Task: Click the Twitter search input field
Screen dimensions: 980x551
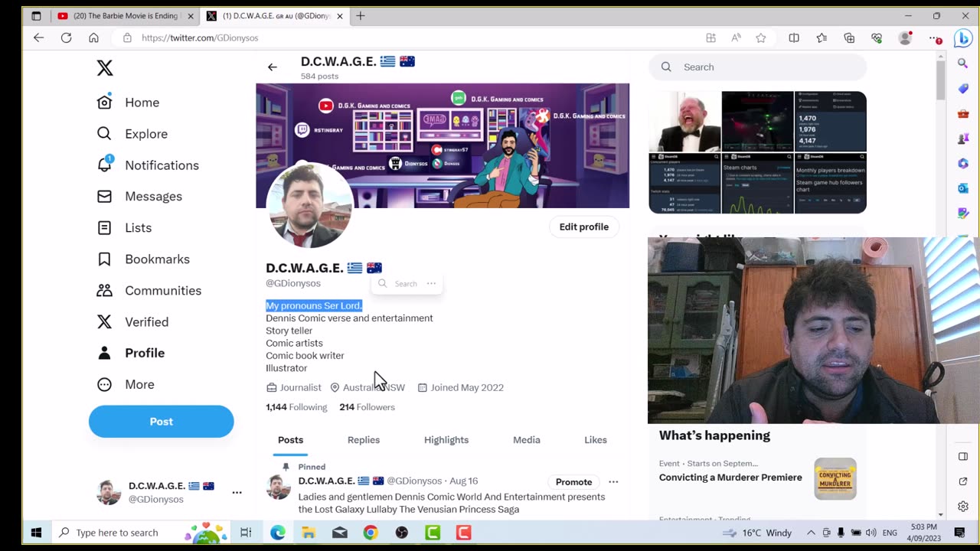Action: (757, 67)
